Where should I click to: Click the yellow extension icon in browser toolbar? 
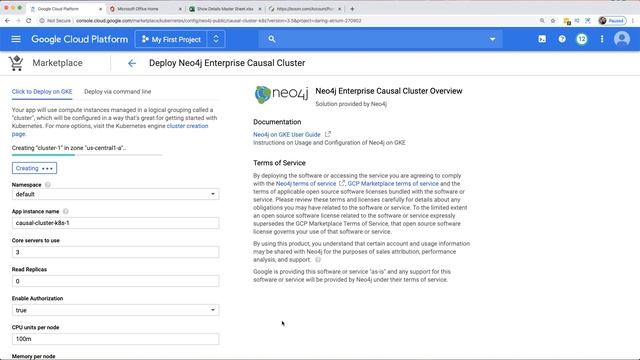click(x=567, y=21)
